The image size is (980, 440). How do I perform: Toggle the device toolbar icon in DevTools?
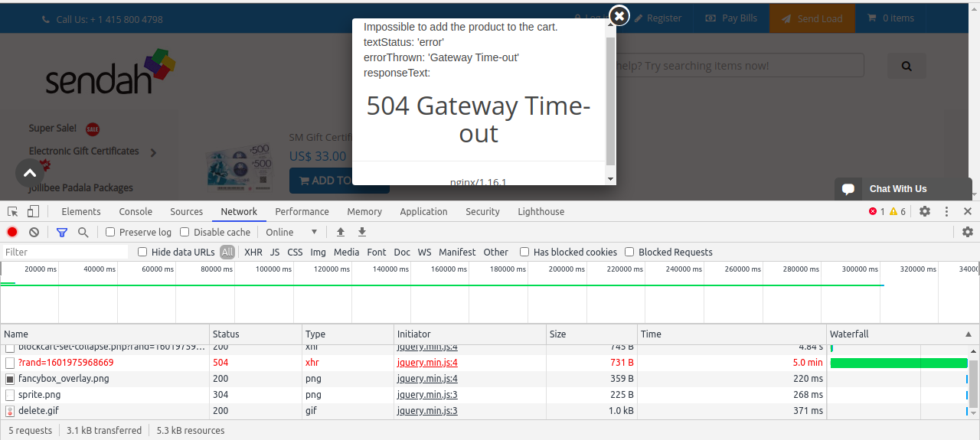pos(33,211)
